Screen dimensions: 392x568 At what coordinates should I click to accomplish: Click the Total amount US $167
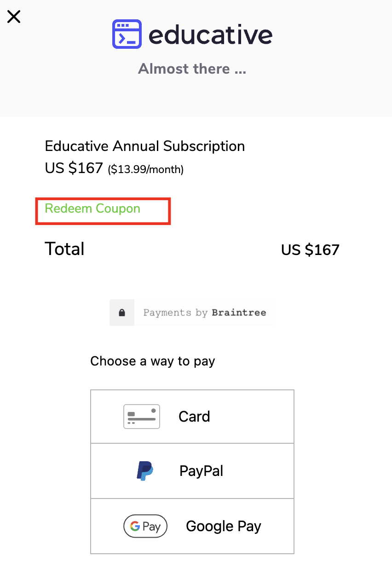[x=310, y=250]
